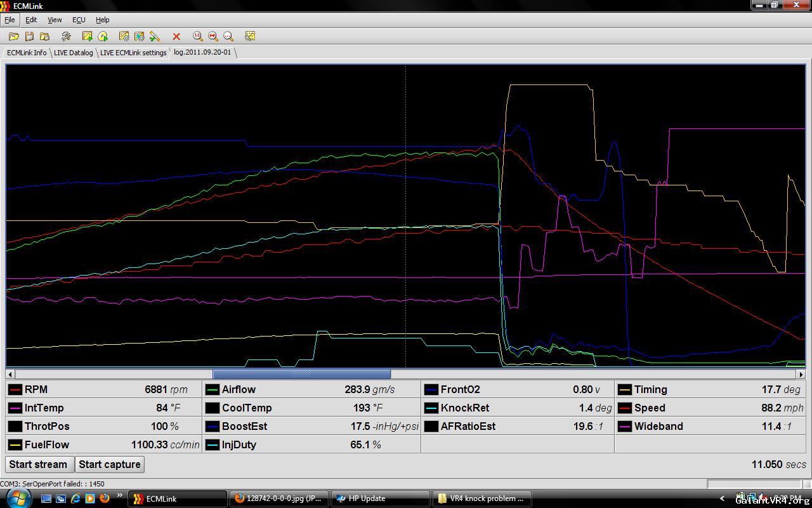This screenshot has width=812, height=508.
Task: Switch to LIVE ECMLink settings tab
Action: [x=133, y=53]
